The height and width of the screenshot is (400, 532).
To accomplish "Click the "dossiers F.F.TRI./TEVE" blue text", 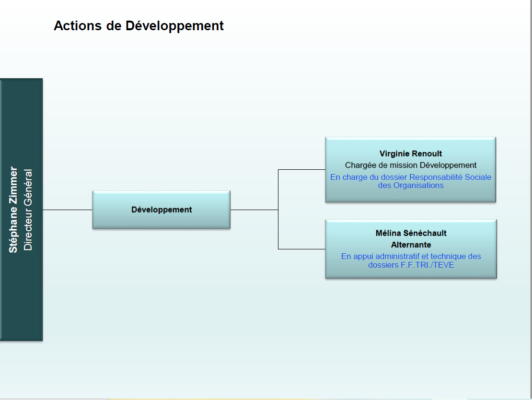I will point(411,264).
